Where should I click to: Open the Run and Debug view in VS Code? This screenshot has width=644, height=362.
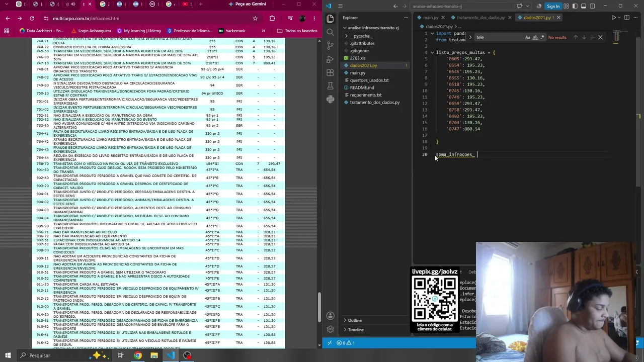pyautogui.click(x=330, y=59)
